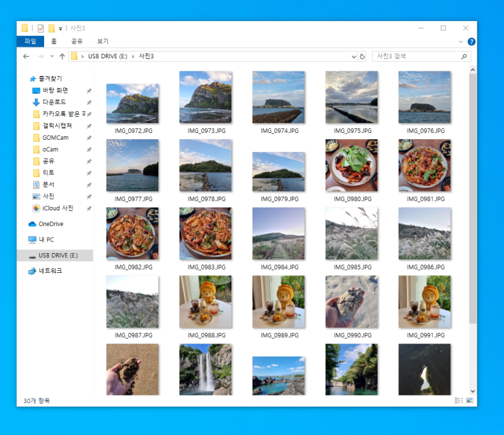Switch to details view icon in status bar

tap(459, 400)
